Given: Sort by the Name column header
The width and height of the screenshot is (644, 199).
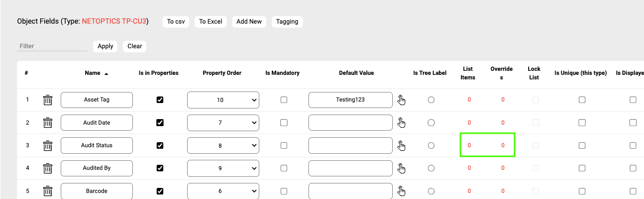Looking at the screenshot, I should tap(93, 73).
